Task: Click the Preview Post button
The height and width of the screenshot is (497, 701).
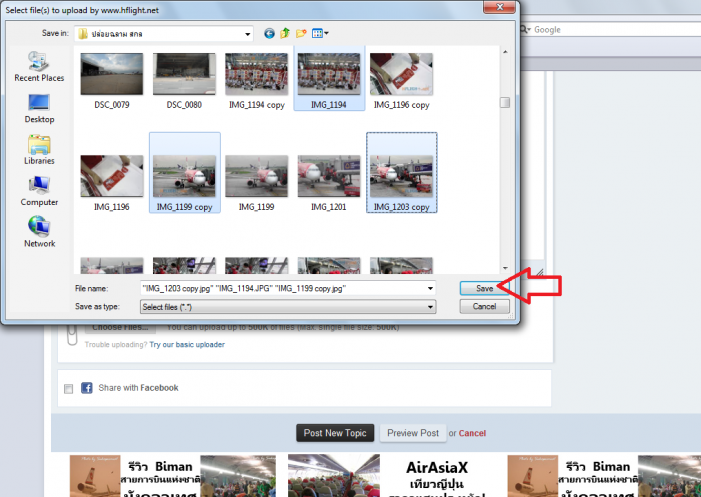Action: tap(413, 433)
